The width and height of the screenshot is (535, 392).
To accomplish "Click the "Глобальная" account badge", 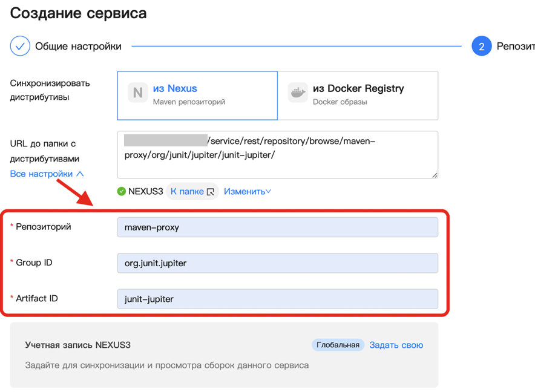I will (338, 345).
